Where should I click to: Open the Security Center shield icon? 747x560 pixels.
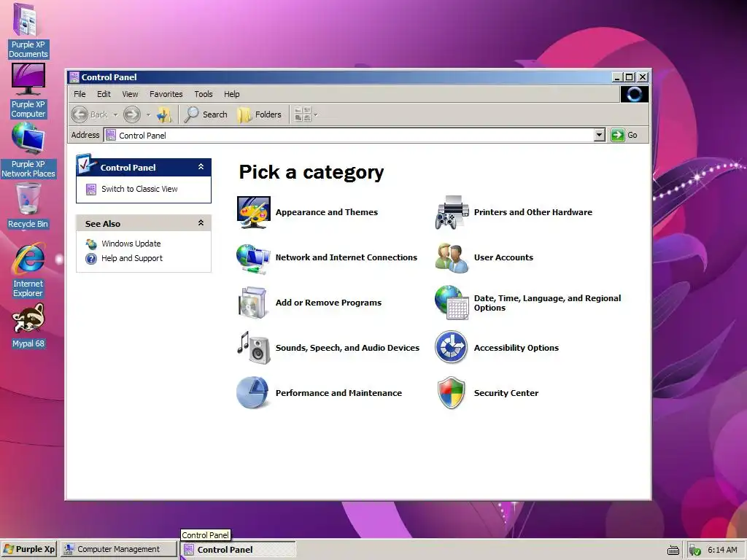click(451, 393)
